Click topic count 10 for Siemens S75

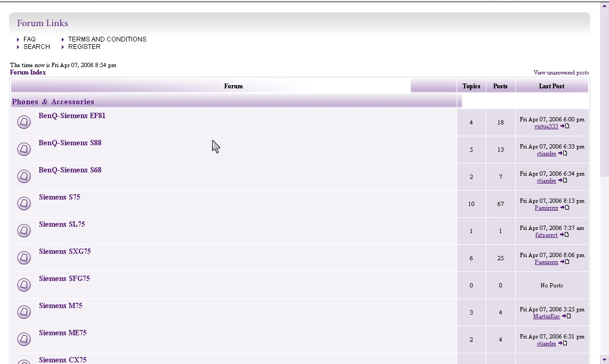click(471, 204)
